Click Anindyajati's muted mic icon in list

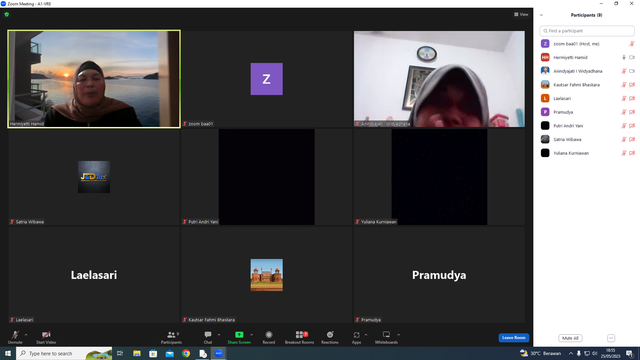624,71
